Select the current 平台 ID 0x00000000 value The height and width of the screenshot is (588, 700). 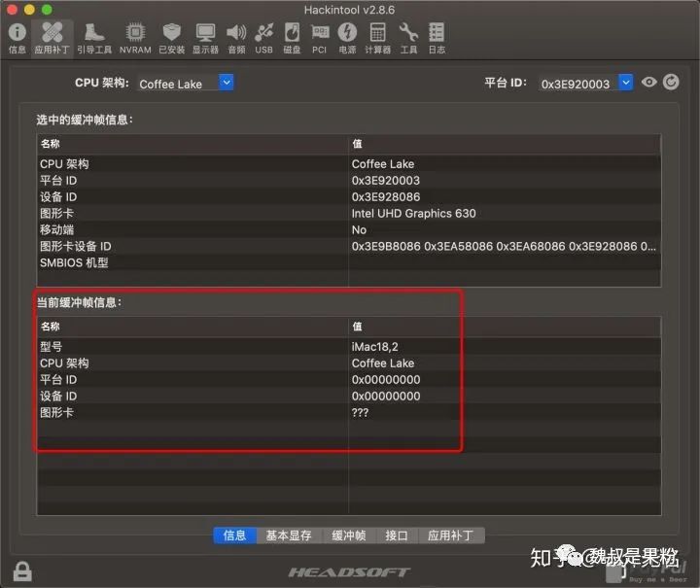pos(386,380)
